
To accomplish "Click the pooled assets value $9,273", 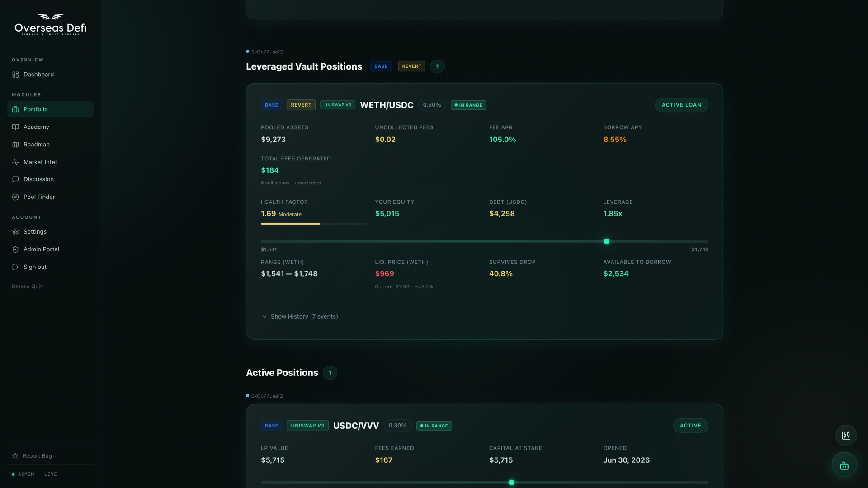I will [273, 140].
